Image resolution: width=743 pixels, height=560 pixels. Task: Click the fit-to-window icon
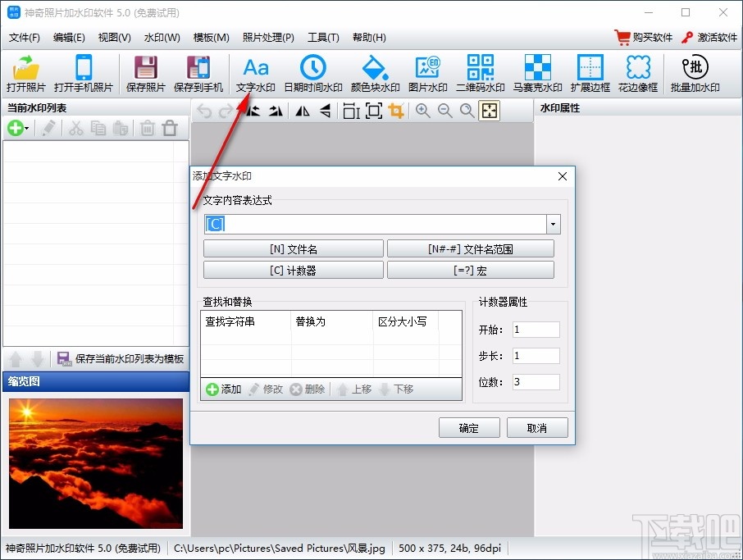point(489,112)
